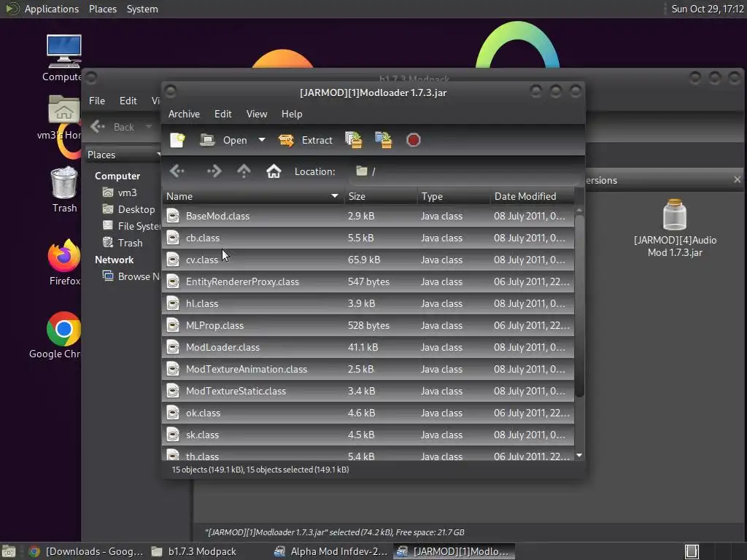The image size is (747, 560).
Task: Expand the Back history dropdown in file manager
Action: pyautogui.click(x=149, y=127)
